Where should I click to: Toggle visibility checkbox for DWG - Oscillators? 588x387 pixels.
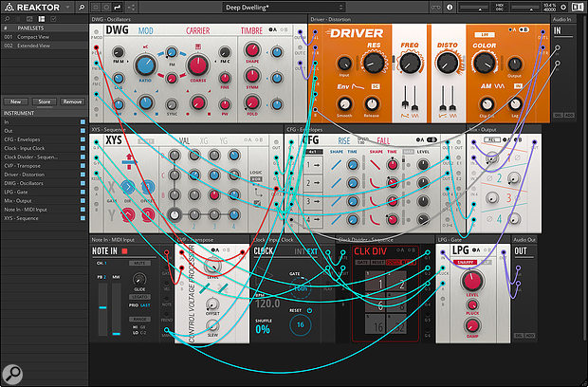click(x=83, y=183)
